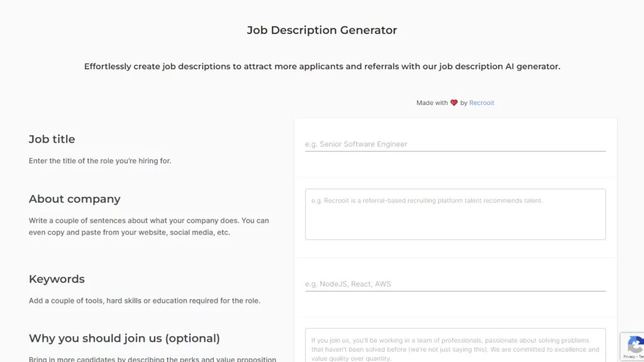Image resolution: width=644 pixels, height=362 pixels.
Task: Click the 'Why you should join us' text area
Action: tap(454, 346)
